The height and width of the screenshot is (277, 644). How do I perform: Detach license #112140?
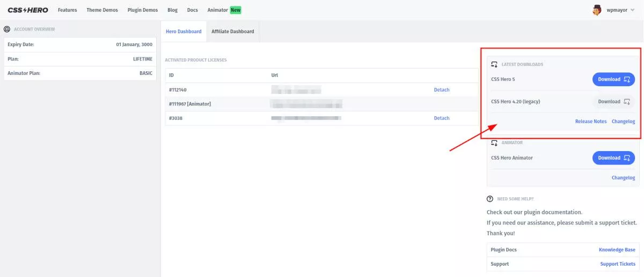tap(442, 89)
